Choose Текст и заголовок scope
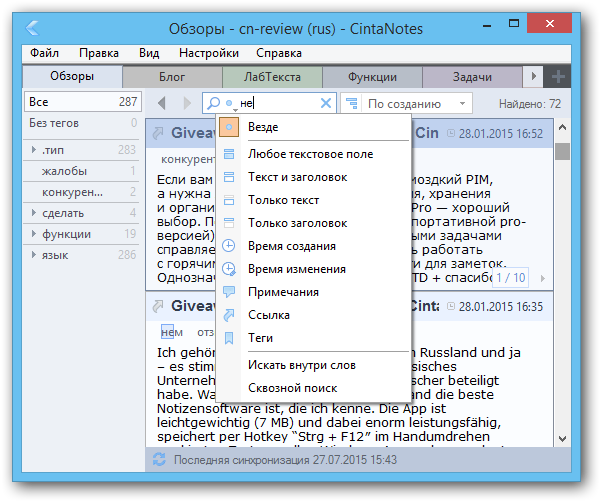 pos(314,177)
